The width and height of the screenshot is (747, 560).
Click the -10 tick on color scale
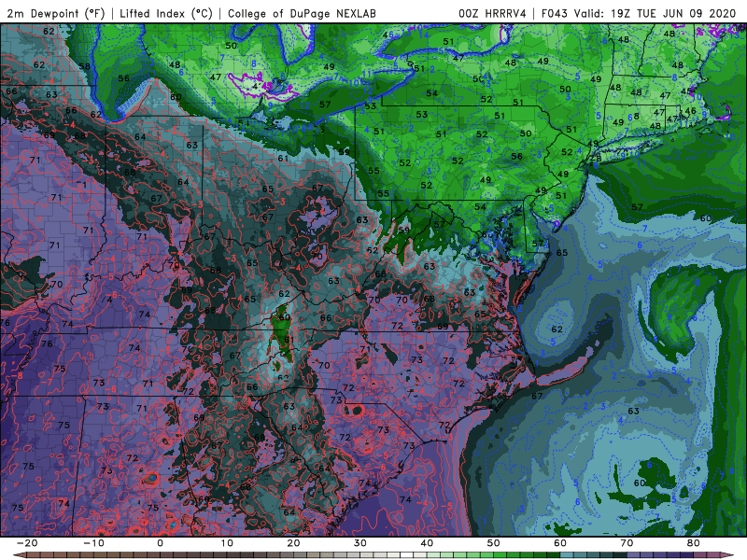point(93,543)
